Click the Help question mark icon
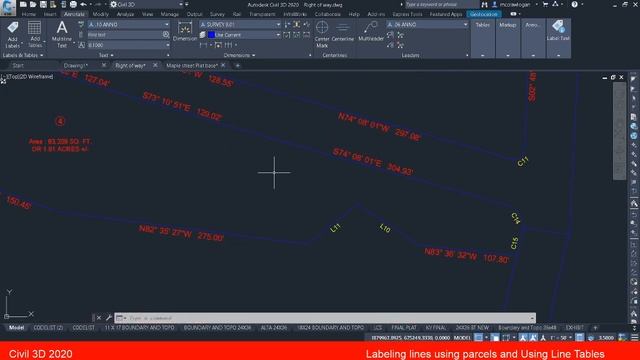This screenshot has height=360, width=640. pyautogui.click(x=574, y=4)
